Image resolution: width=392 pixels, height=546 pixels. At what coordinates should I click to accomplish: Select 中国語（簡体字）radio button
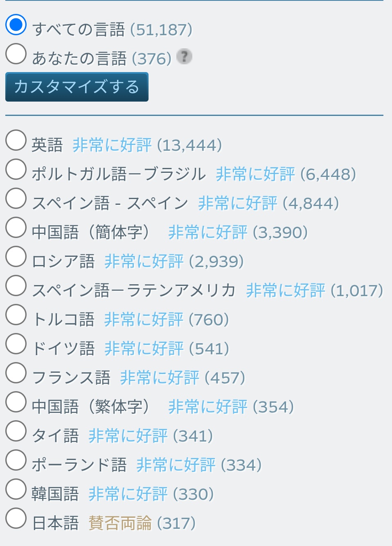tap(16, 227)
